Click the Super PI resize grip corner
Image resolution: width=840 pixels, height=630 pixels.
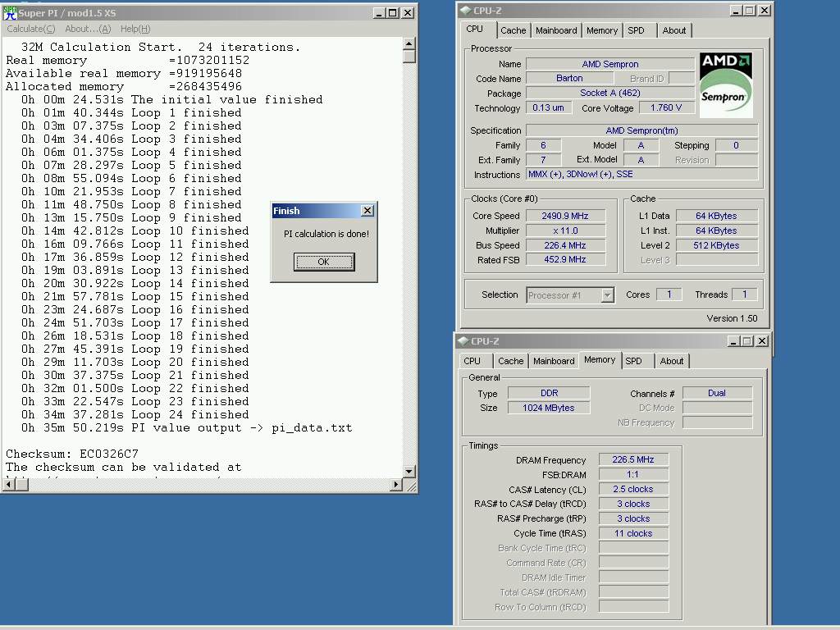(411, 486)
